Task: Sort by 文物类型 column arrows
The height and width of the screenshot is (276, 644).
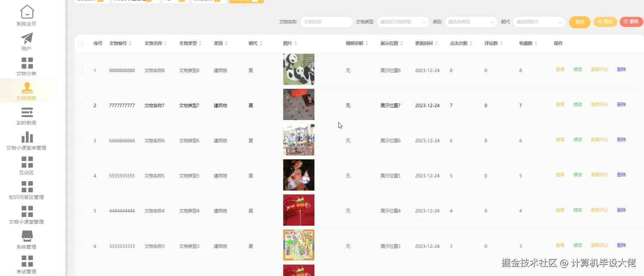Action: [x=200, y=43]
